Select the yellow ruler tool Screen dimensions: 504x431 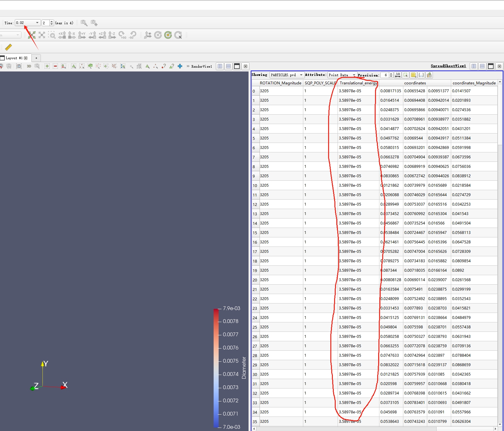click(x=8, y=47)
